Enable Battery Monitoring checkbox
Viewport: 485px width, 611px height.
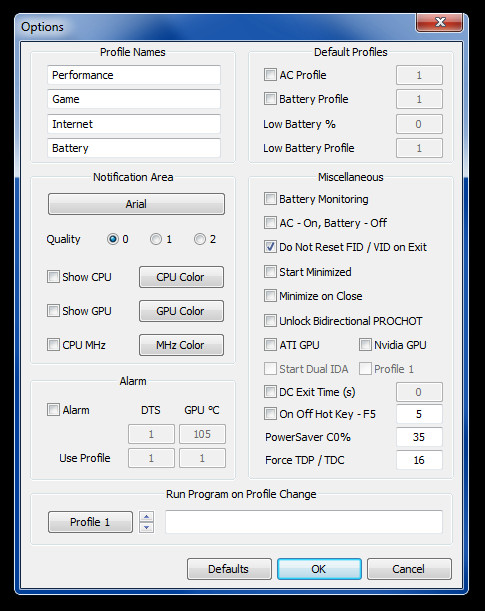[270, 199]
